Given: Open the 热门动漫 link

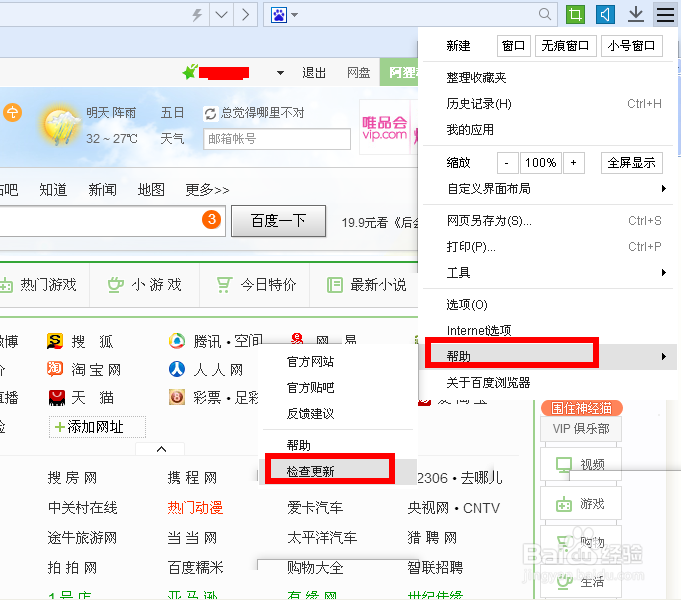Looking at the screenshot, I should [195, 508].
